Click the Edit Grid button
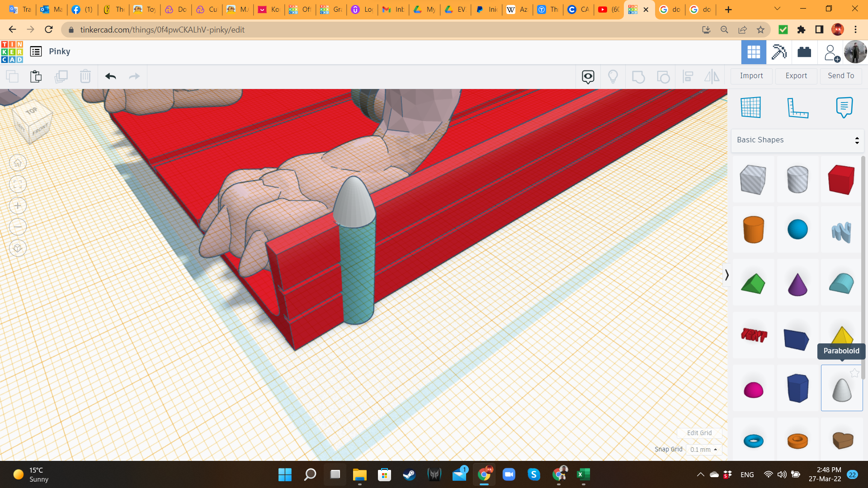 click(699, 433)
